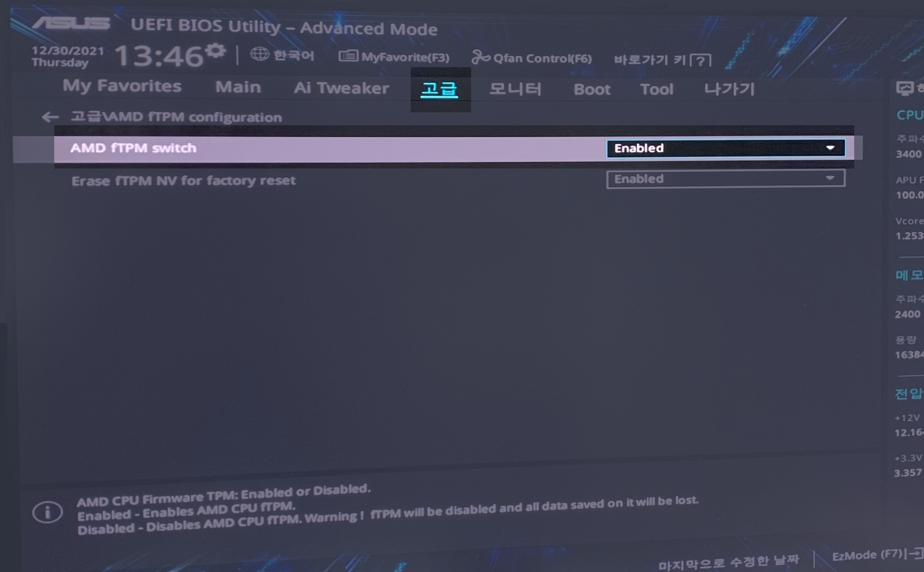Click the 메모리 heading in monitor panel
This screenshot has width=924, height=572.
[x=910, y=275]
